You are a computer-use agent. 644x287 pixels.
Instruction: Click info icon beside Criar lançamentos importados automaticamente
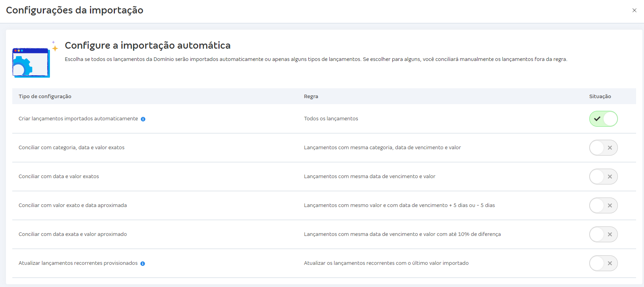[143, 119]
